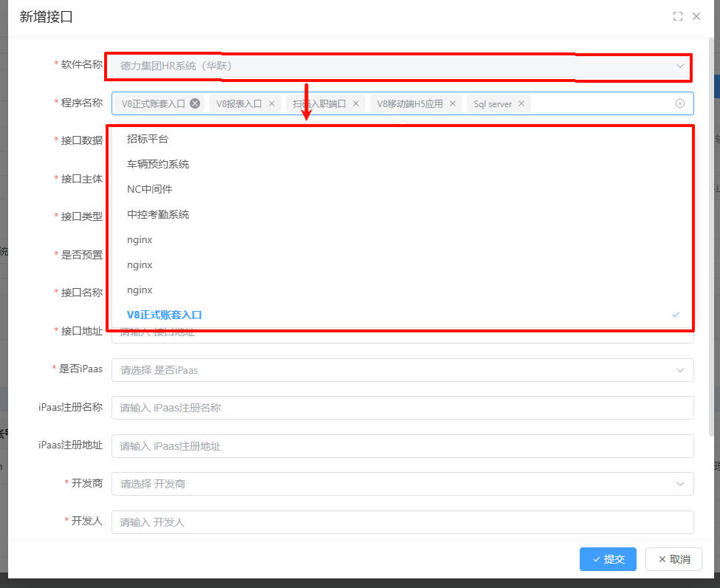Deselect checked V8正式账套入口 option in list
The height and width of the screenshot is (588, 720).
(x=164, y=315)
